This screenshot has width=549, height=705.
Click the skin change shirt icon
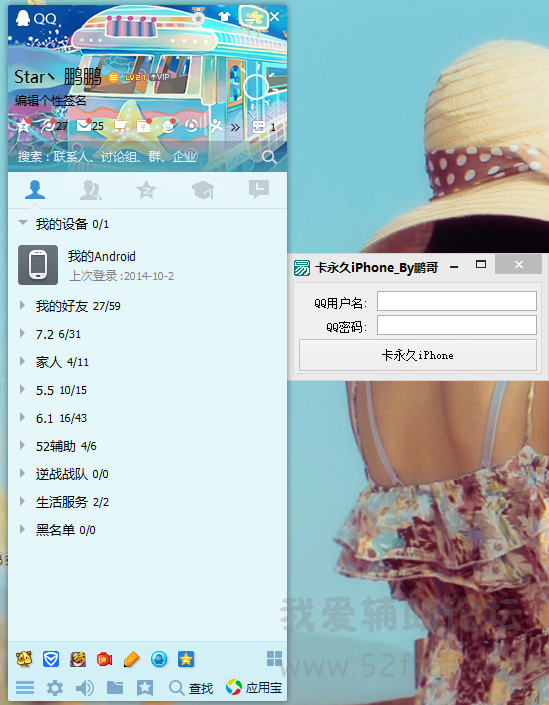click(224, 17)
